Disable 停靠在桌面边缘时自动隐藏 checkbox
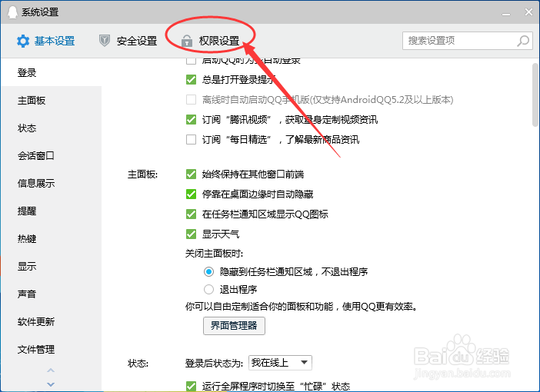Image resolution: width=540 pixels, height=392 pixels. pos(191,194)
